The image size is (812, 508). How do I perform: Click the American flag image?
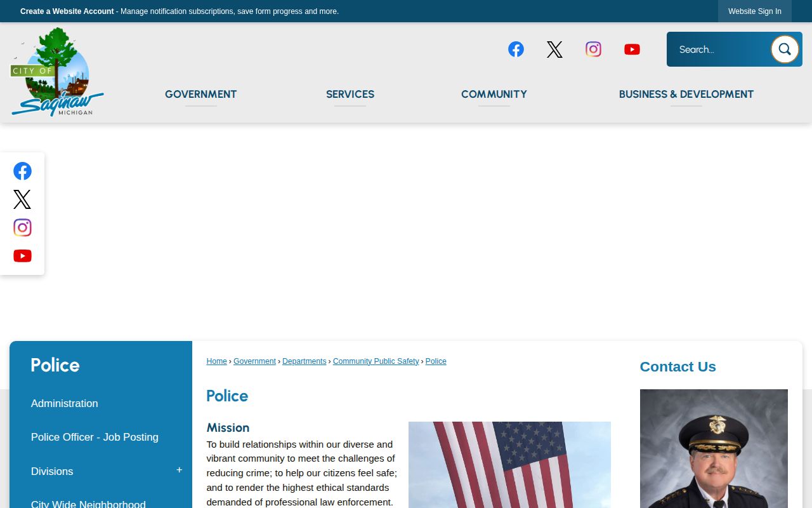pos(509,465)
